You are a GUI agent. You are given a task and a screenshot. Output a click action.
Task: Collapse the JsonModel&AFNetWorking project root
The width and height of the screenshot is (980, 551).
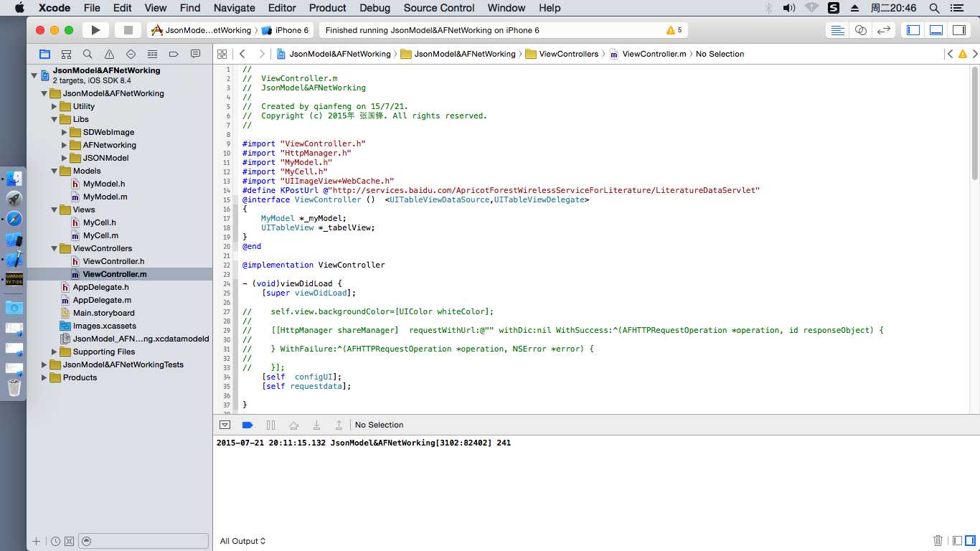click(x=34, y=75)
